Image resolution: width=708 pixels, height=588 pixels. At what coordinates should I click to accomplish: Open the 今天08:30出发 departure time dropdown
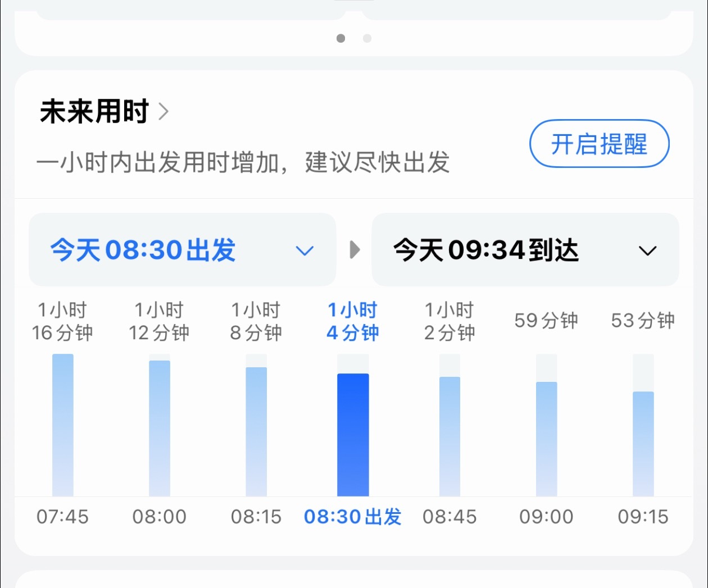tap(183, 250)
